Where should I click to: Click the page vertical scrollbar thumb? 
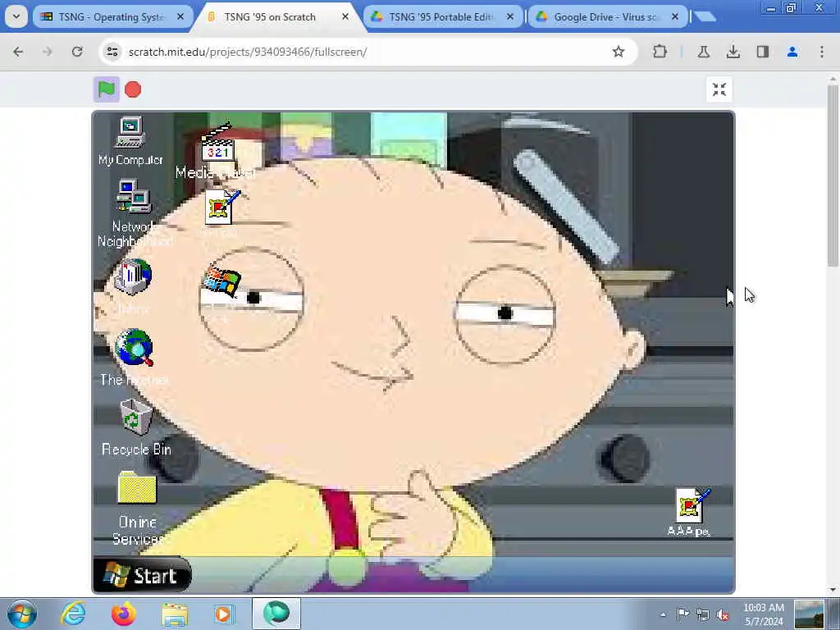(x=832, y=175)
